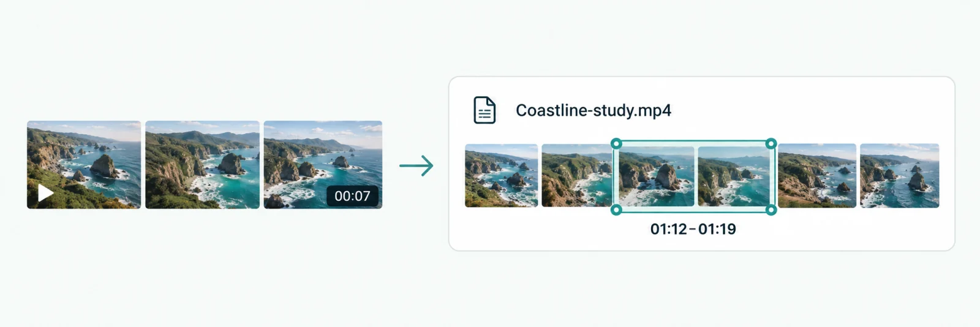Select the first frame after the selected range
Screen dimensions: 980x327
click(817, 176)
